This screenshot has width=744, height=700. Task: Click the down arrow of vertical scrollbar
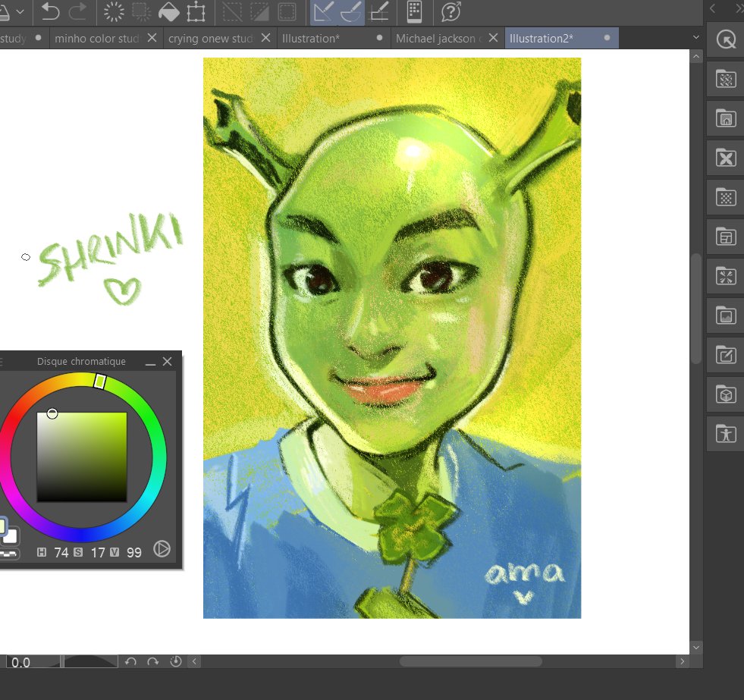coord(696,648)
